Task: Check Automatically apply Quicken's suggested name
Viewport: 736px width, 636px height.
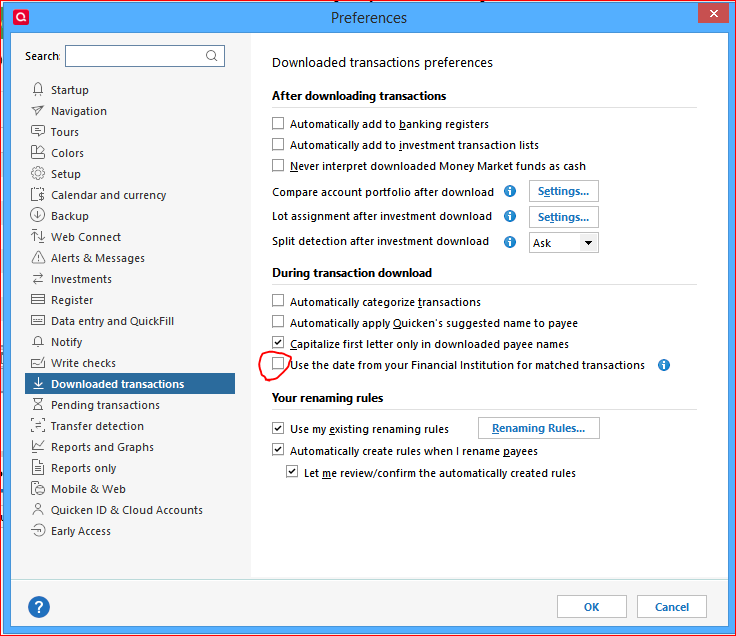Action: 278,322
